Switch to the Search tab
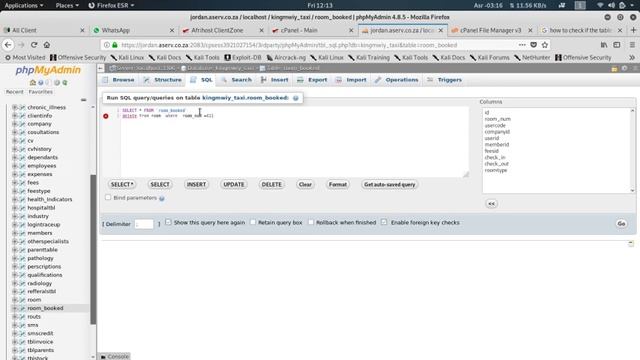Viewport: 640px width, 360px height. [x=237, y=80]
